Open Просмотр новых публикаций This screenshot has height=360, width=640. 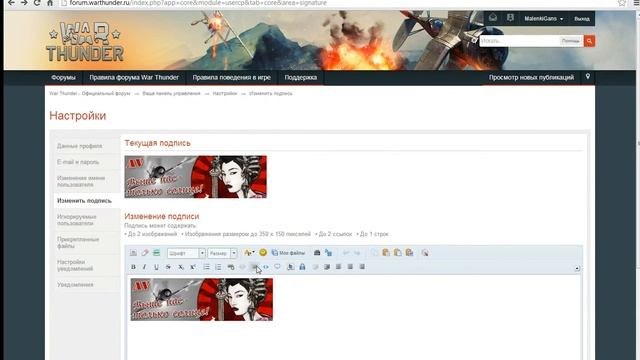pos(531,78)
